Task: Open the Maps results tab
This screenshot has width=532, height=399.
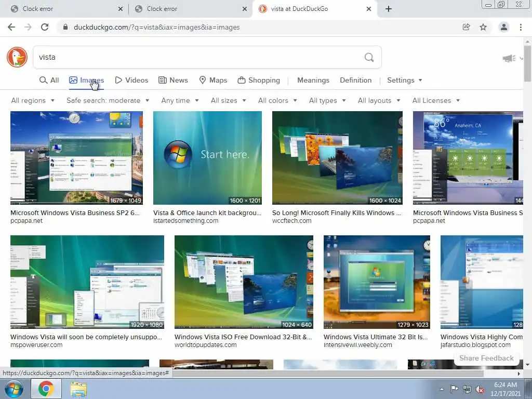Action: 213,80
